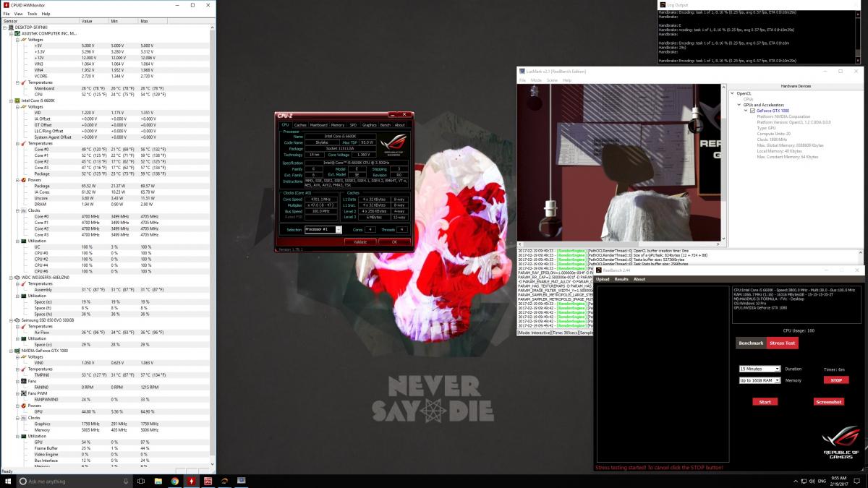Image resolution: width=868 pixels, height=488 pixels.
Task: Click the Fans icon under GeForce GTX 1080
Action: [23, 381]
